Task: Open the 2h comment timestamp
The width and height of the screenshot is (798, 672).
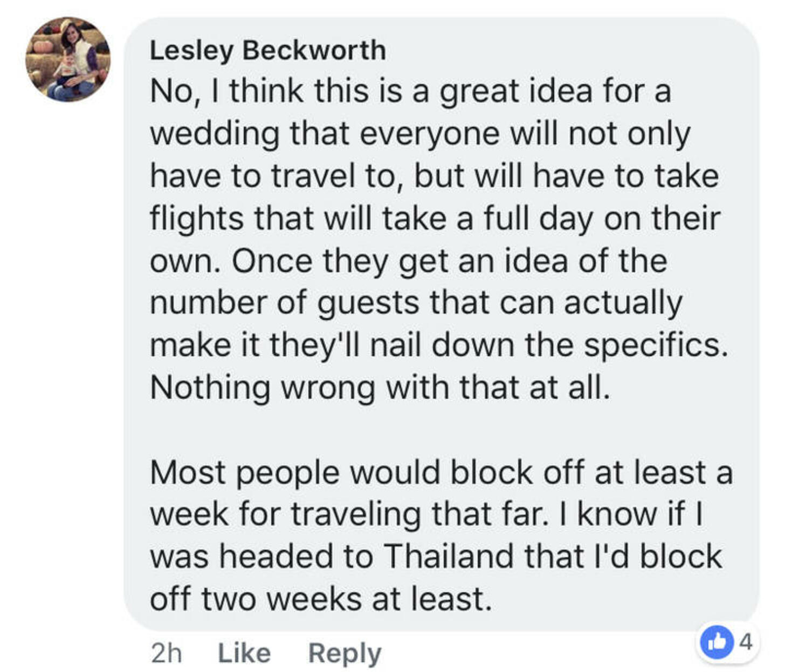Action: click(x=167, y=653)
